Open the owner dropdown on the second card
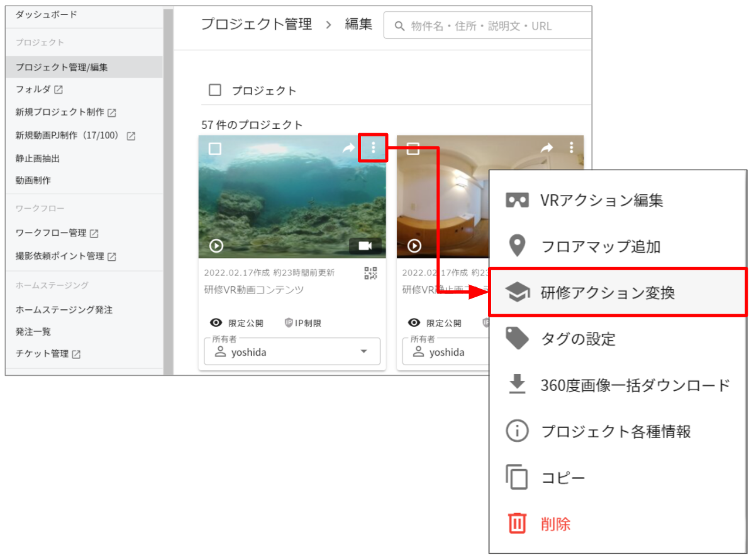Screen dimensions: 754x560 446,351
